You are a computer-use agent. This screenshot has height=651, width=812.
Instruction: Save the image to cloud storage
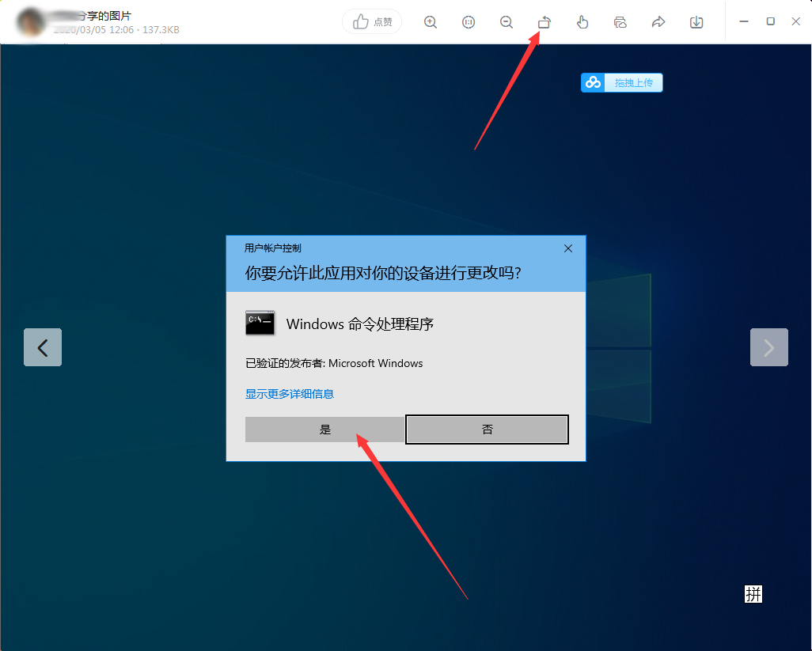[620, 22]
